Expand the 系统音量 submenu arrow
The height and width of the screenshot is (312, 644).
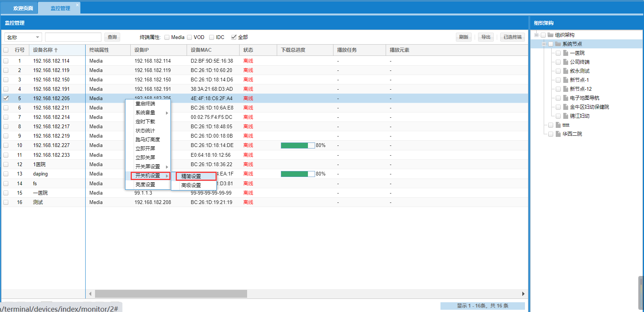click(x=167, y=113)
